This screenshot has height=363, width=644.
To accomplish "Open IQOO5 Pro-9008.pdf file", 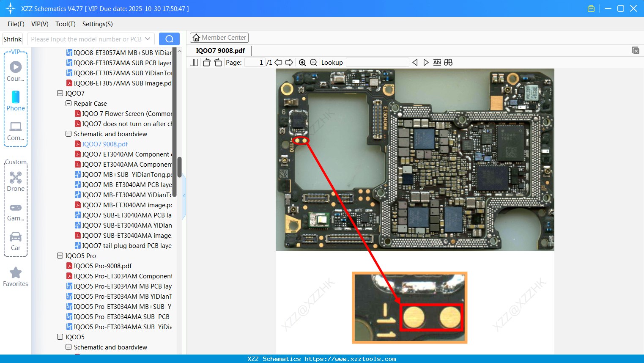I will point(99,266).
